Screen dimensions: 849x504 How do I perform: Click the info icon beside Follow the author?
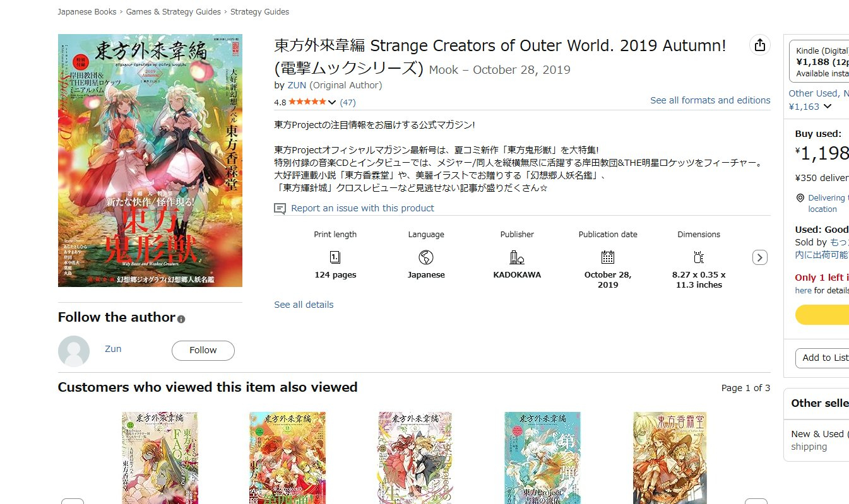click(181, 319)
